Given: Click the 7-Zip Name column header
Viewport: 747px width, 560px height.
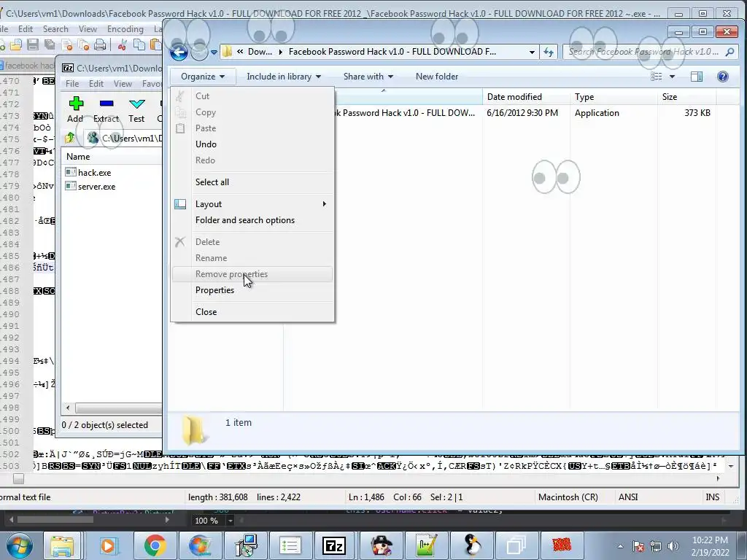Looking at the screenshot, I should point(112,157).
